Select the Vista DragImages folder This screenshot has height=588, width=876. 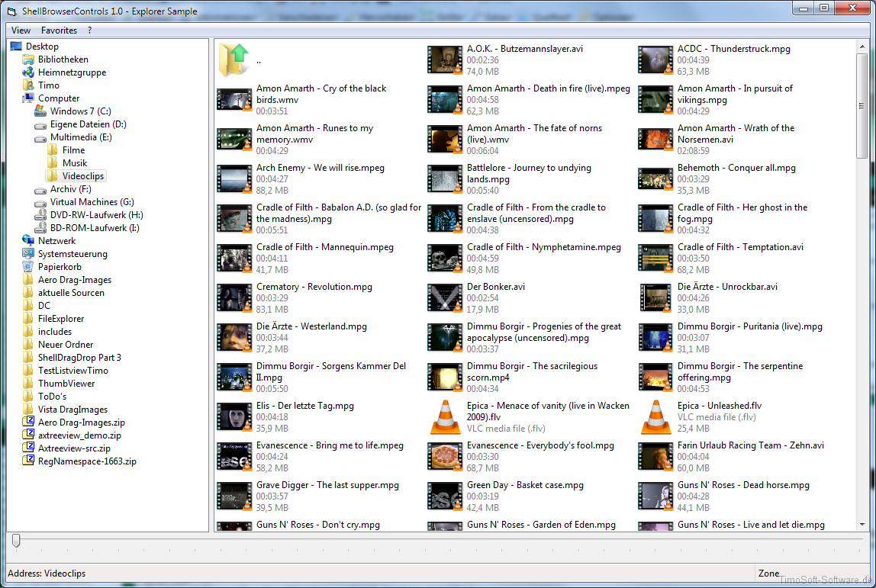(72, 410)
